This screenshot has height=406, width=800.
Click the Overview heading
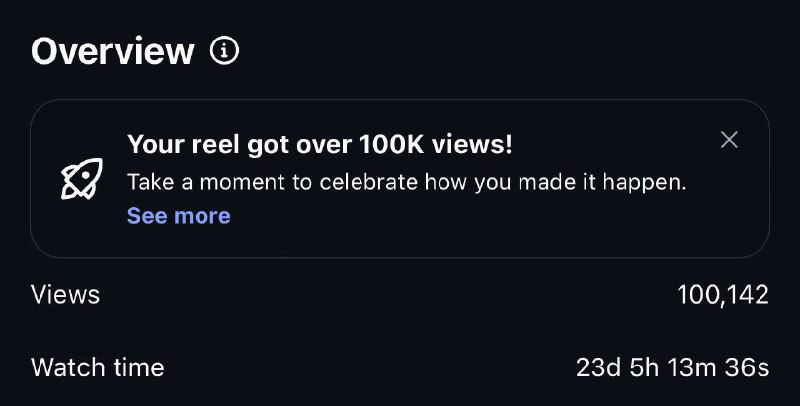point(112,51)
